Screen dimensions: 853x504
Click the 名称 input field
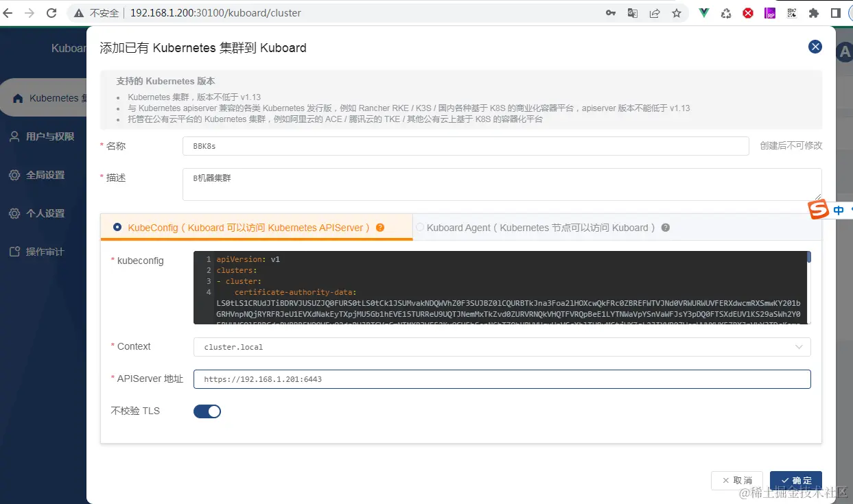[x=466, y=146]
